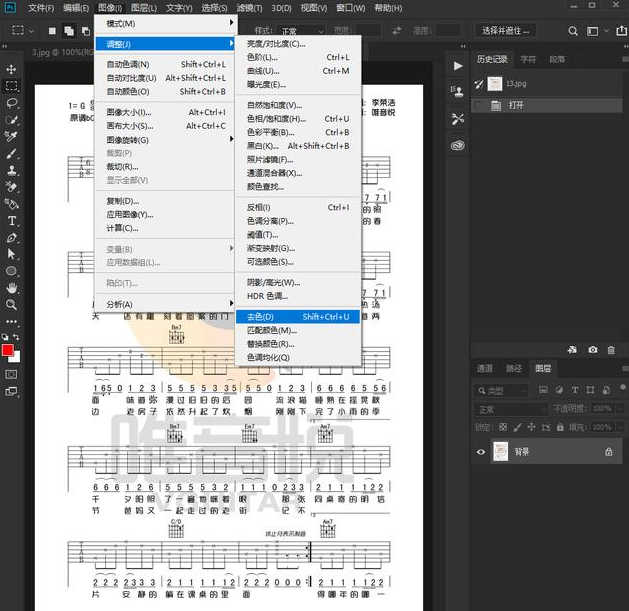The height and width of the screenshot is (611, 629).
Task: Switch to the 通道 channels tab
Action: 485,368
